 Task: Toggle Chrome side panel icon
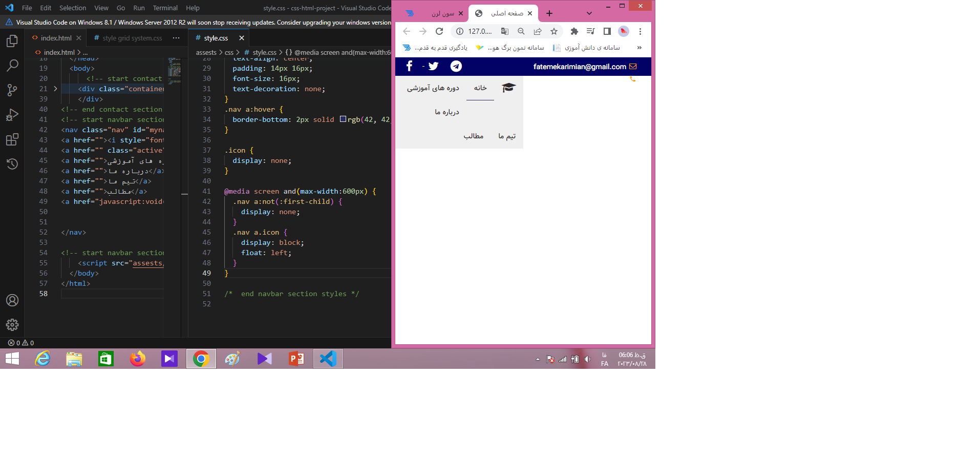607,31
